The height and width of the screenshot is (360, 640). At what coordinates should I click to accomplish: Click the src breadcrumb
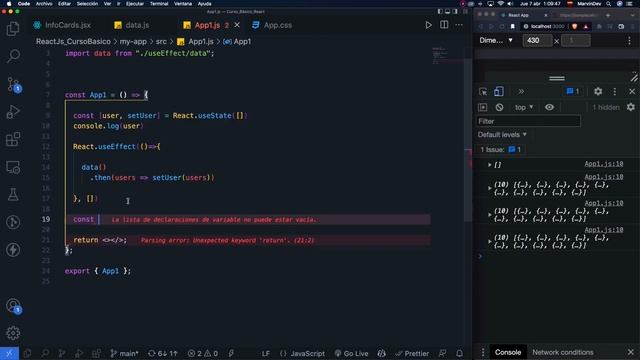[x=161, y=42]
